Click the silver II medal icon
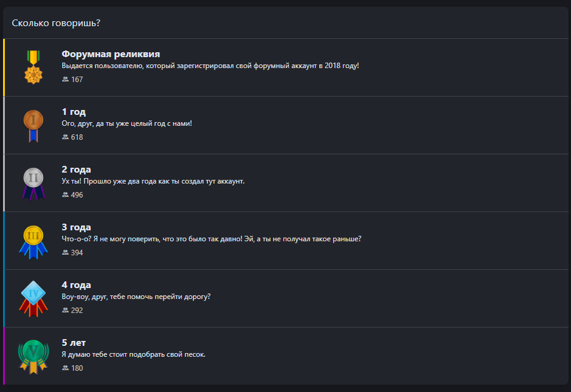The height and width of the screenshot is (392, 571). [33, 183]
